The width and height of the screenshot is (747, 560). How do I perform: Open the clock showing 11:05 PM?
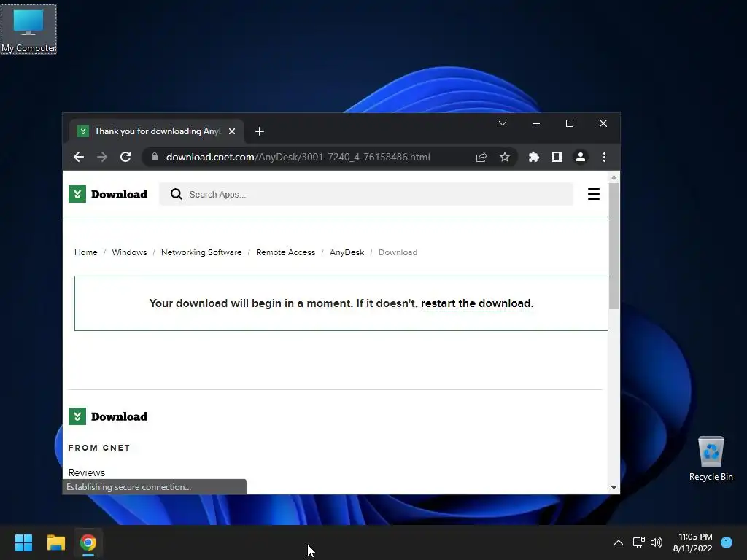click(x=693, y=542)
